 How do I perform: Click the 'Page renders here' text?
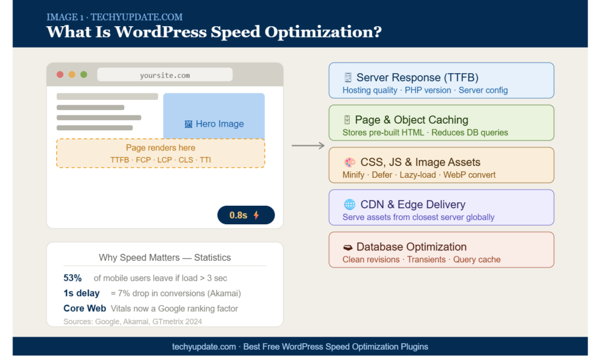161,148
